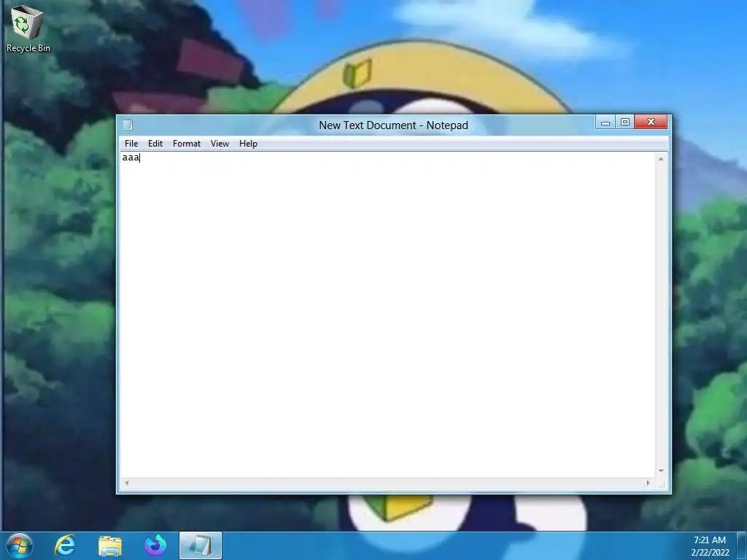The image size is (747, 560).
Task: Click the vertical scrollbar down arrow
Action: pos(661,470)
